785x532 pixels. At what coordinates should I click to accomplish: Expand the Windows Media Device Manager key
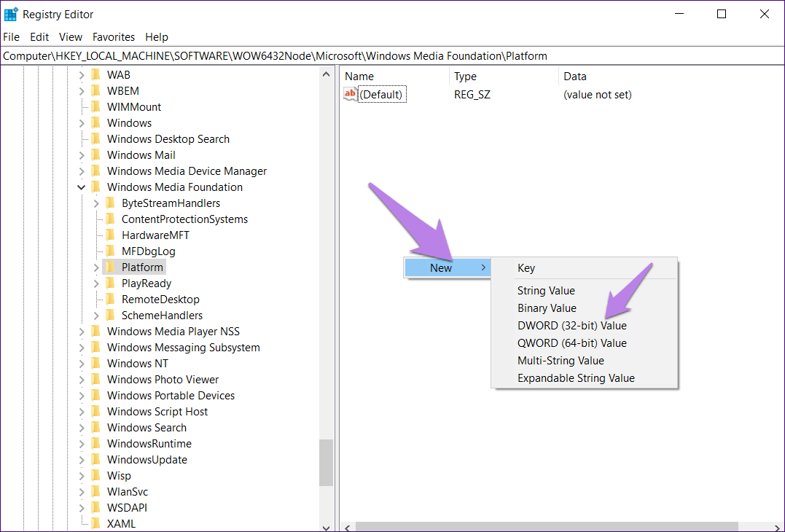[82, 172]
